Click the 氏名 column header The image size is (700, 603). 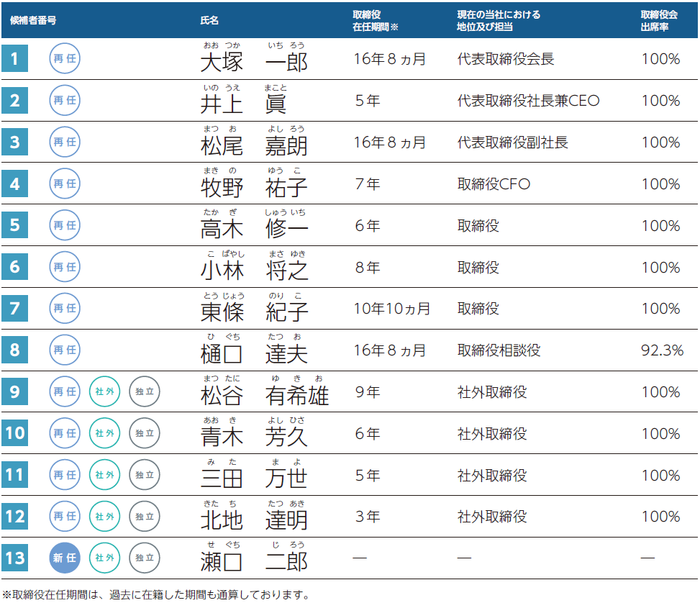click(209, 21)
